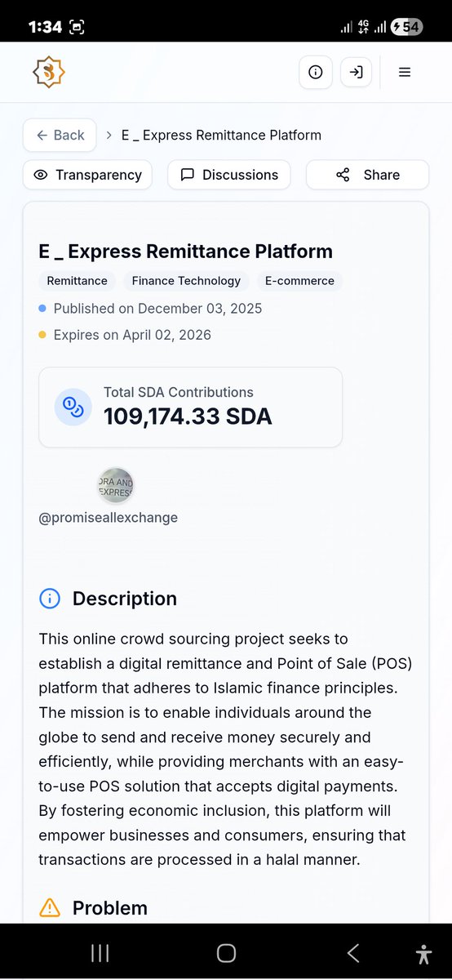Open the hamburger menu
This screenshot has width=452, height=980.
pyautogui.click(x=405, y=72)
